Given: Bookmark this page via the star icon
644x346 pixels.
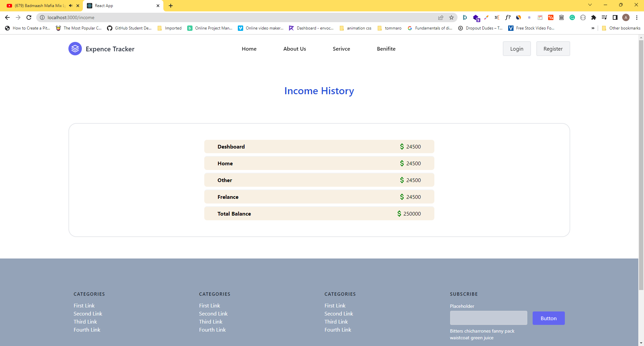Looking at the screenshot, I should (451, 17).
